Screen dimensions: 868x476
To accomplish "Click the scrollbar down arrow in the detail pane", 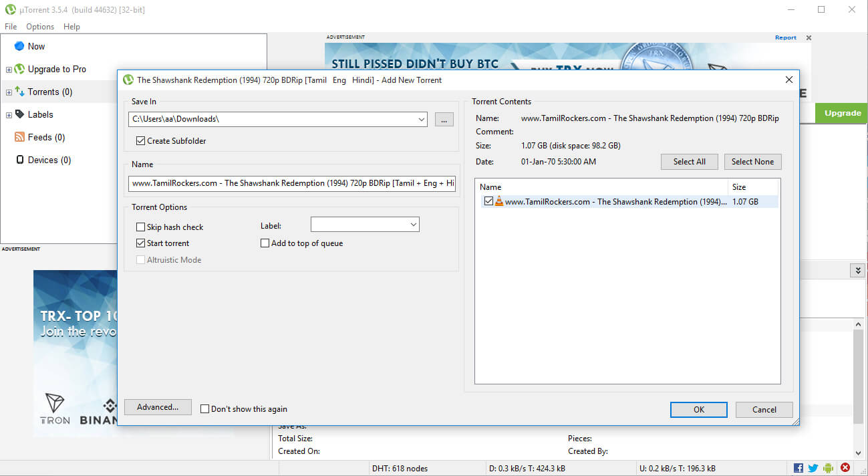I will [x=859, y=453].
